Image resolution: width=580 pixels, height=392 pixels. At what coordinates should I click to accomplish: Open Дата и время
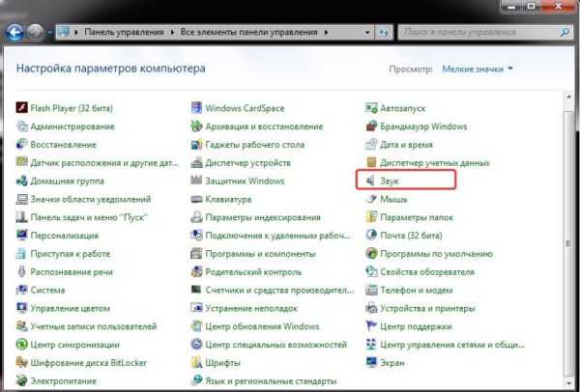pos(399,145)
